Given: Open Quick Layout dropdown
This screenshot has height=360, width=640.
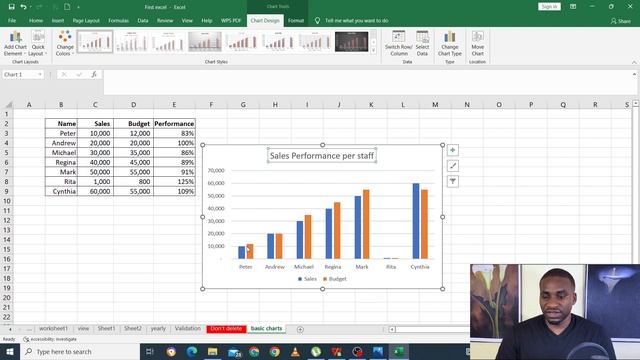Looking at the screenshot, I should (38, 43).
